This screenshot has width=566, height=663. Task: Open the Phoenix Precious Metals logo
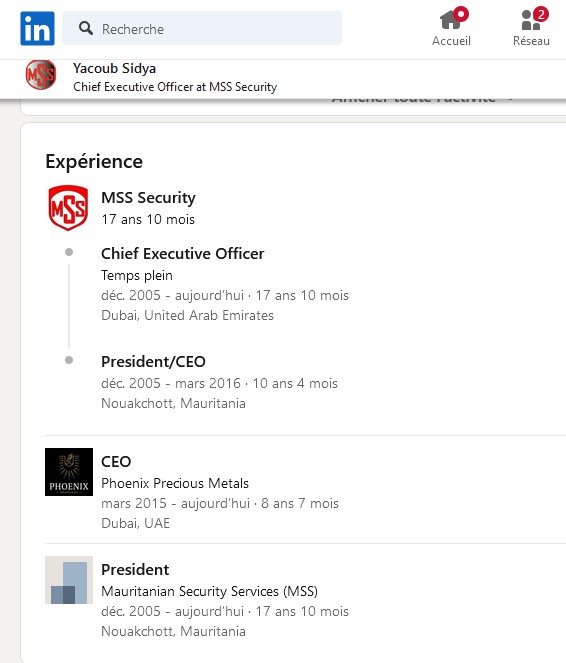pyautogui.click(x=69, y=471)
